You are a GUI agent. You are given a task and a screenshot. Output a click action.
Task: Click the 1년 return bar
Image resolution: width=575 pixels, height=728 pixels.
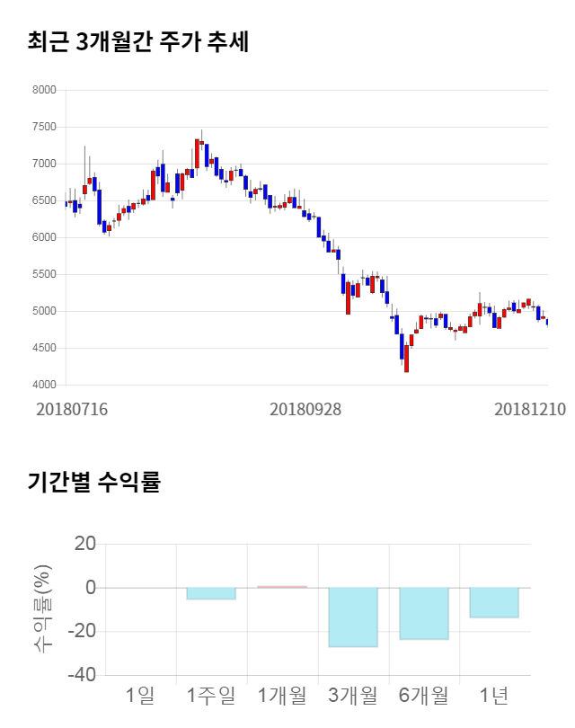point(494,602)
